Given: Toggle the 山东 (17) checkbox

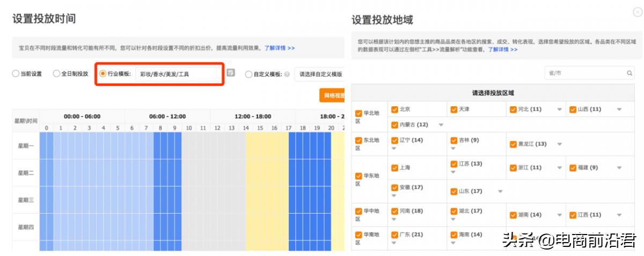Looking at the screenshot, I should point(453,191).
